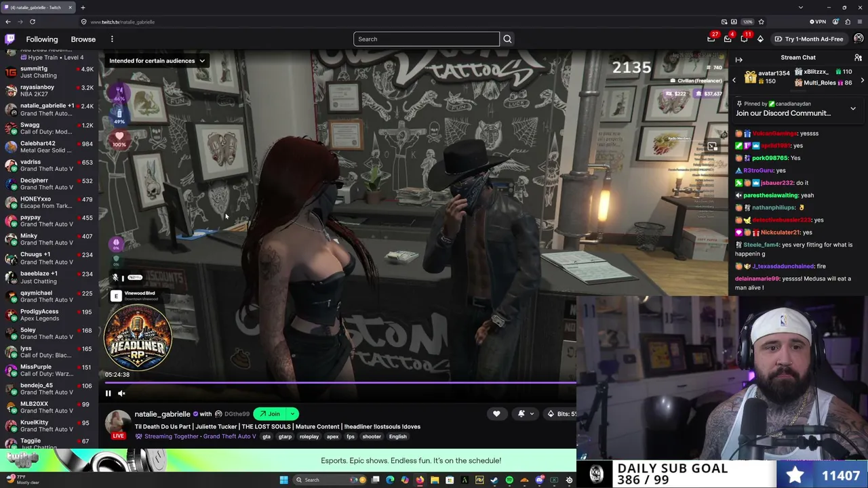Screen dimensions: 868x488
Task: Click the browser address bar URL
Action: click(123, 22)
